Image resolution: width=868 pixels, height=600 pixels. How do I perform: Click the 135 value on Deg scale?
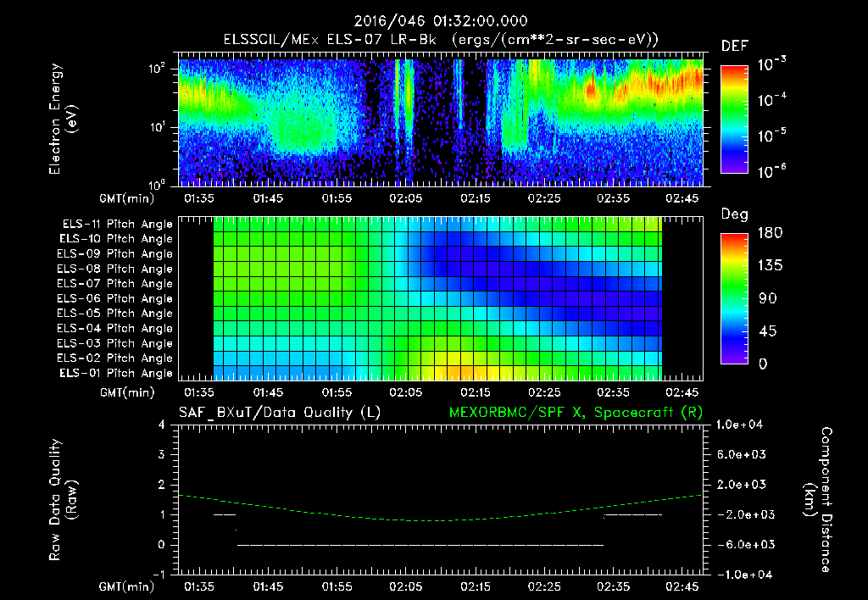(x=770, y=265)
